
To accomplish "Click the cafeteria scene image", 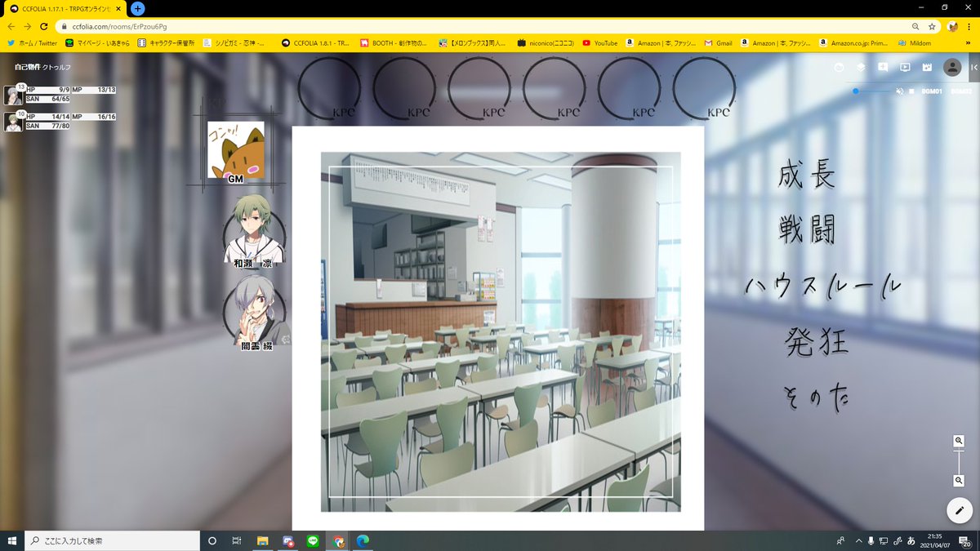I will [x=500, y=331].
